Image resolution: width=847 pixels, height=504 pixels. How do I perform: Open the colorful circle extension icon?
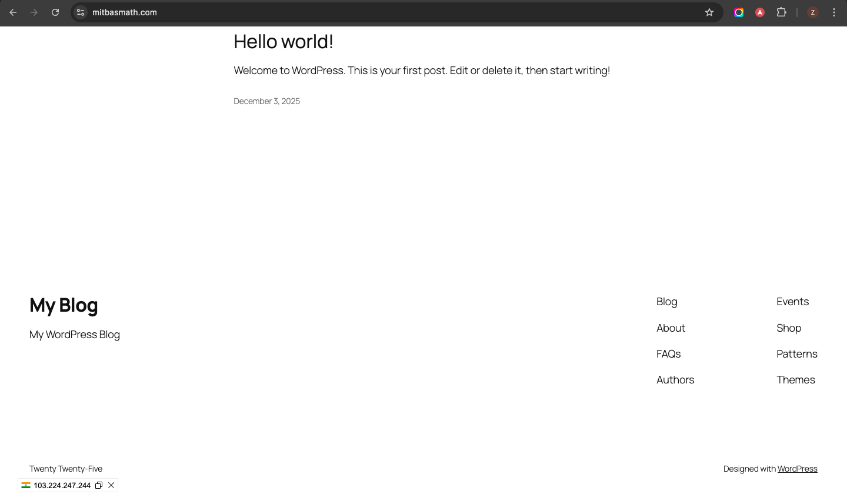pyautogui.click(x=739, y=12)
